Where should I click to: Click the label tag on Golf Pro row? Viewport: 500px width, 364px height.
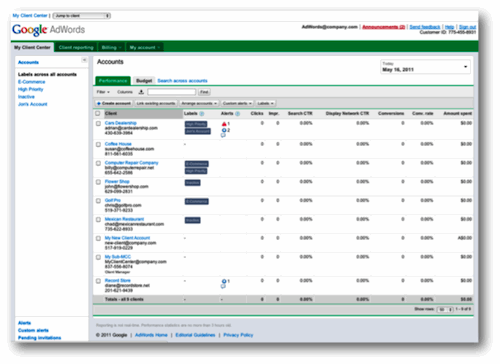(x=197, y=201)
